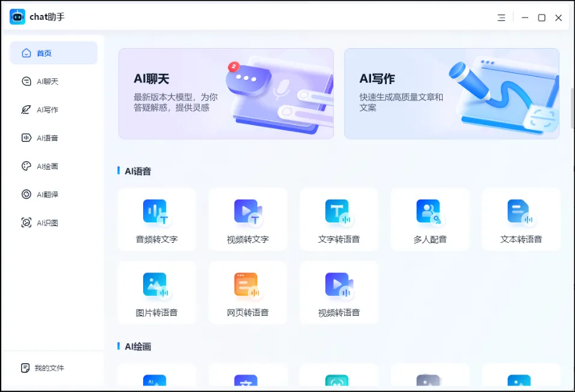Open AI识图 from the sidebar
Viewport: 575px width, 392px height.
click(x=53, y=222)
